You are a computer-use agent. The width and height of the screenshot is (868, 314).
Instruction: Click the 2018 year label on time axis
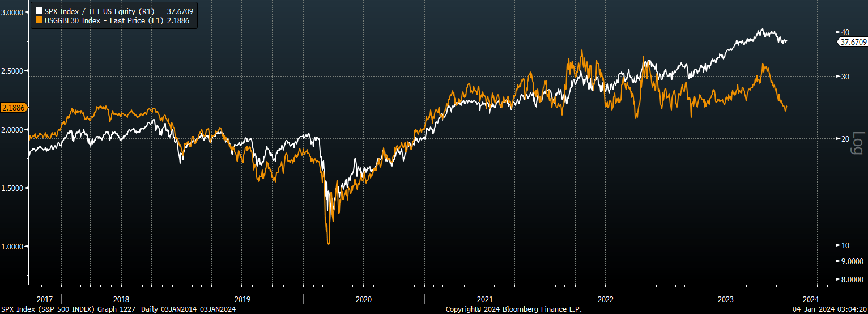(121, 299)
